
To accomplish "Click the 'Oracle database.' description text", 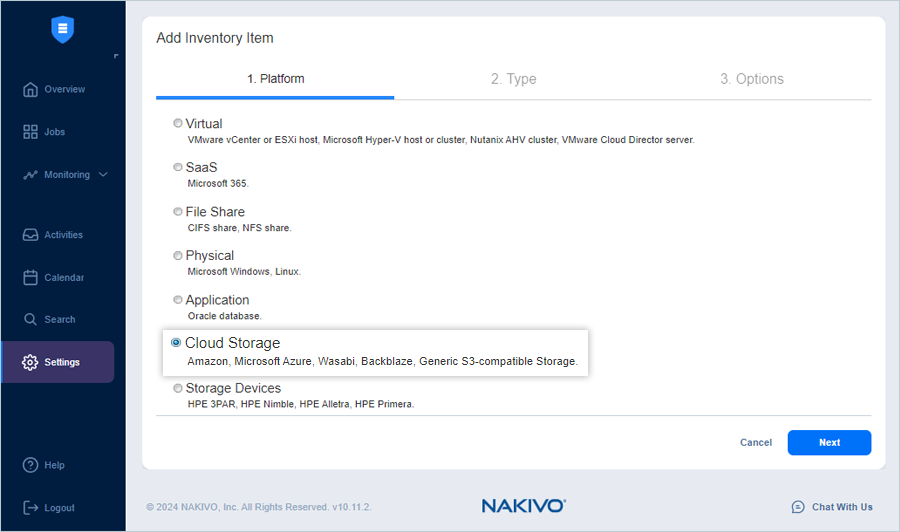I will (224, 316).
